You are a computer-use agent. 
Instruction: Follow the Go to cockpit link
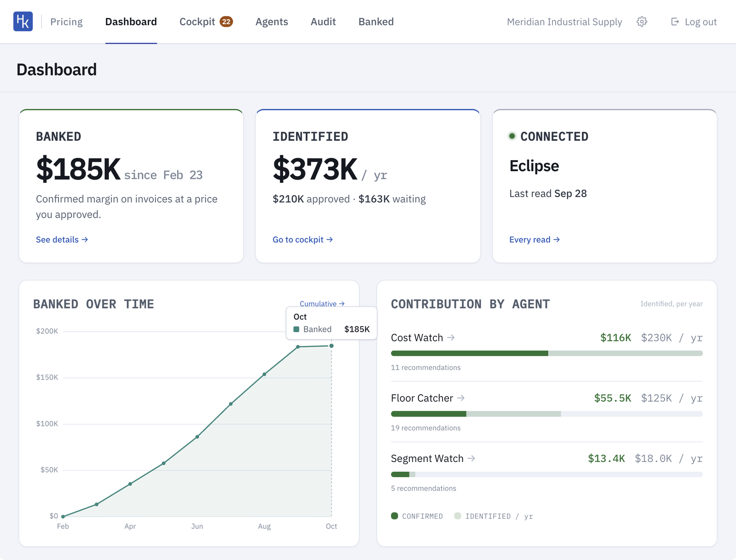coord(303,239)
